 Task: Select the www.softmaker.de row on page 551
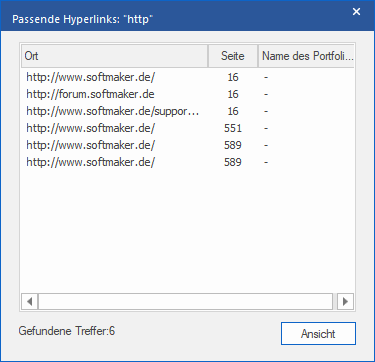[x=187, y=128]
